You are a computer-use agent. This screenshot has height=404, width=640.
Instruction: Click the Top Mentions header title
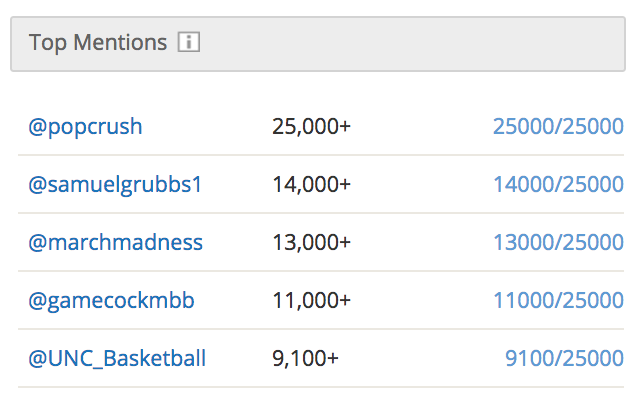98,42
